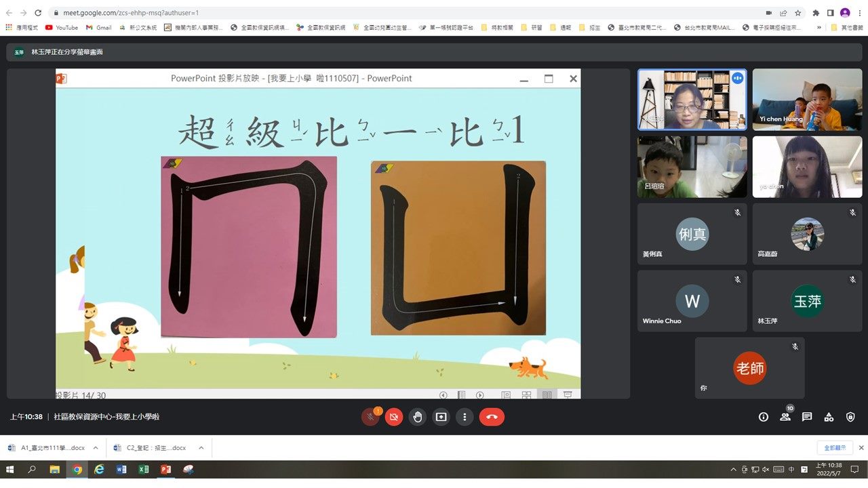Open the activities panel
The width and height of the screenshot is (868, 488).
[x=829, y=417]
